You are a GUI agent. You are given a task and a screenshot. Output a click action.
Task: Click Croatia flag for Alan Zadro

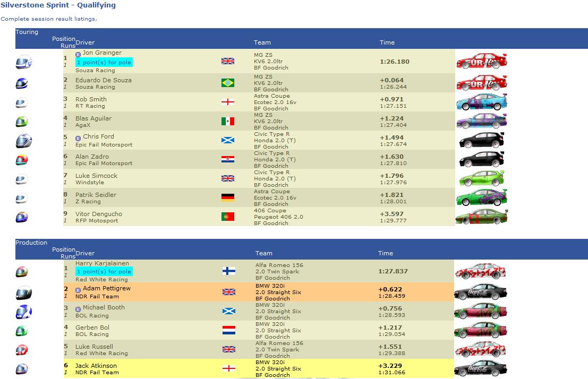coord(228,159)
